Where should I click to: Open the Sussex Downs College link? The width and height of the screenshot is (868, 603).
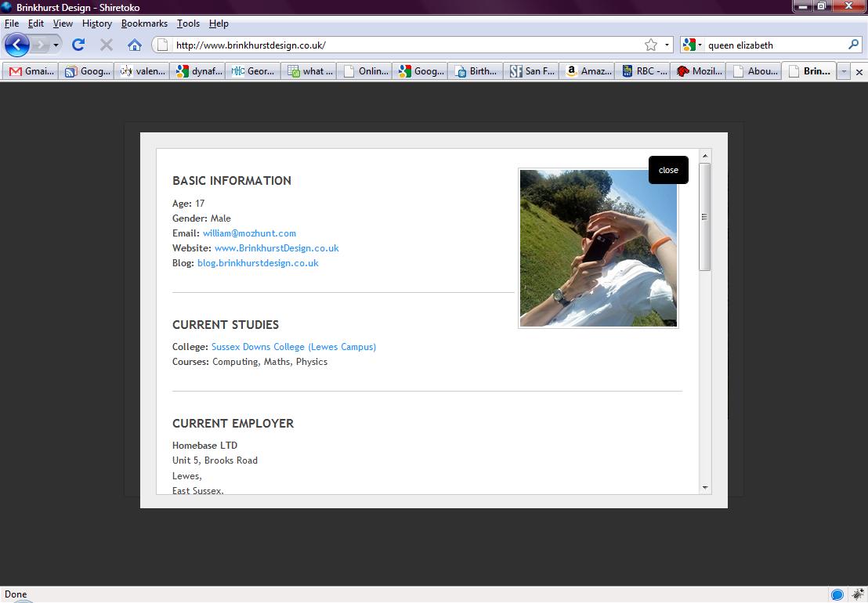pos(294,347)
